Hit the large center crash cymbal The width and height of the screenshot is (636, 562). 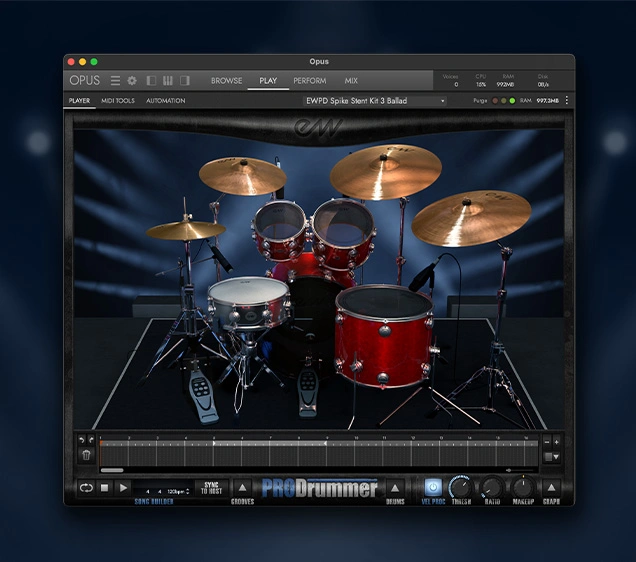click(385, 172)
